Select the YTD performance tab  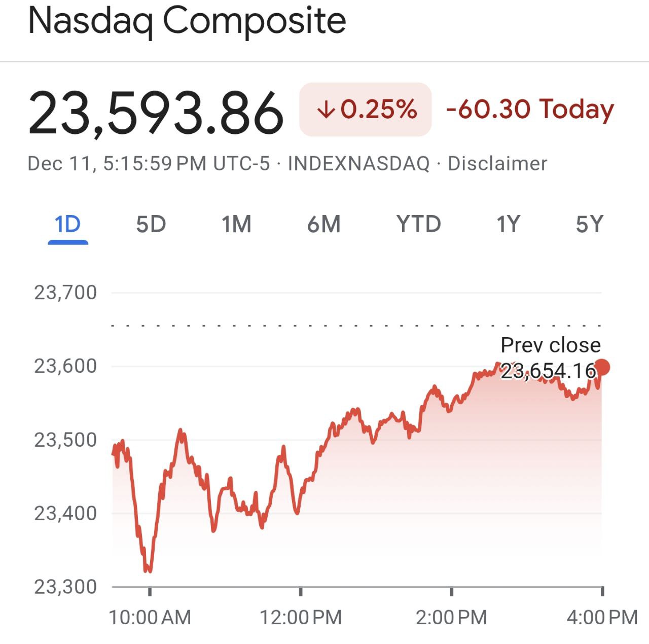[x=418, y=224]
